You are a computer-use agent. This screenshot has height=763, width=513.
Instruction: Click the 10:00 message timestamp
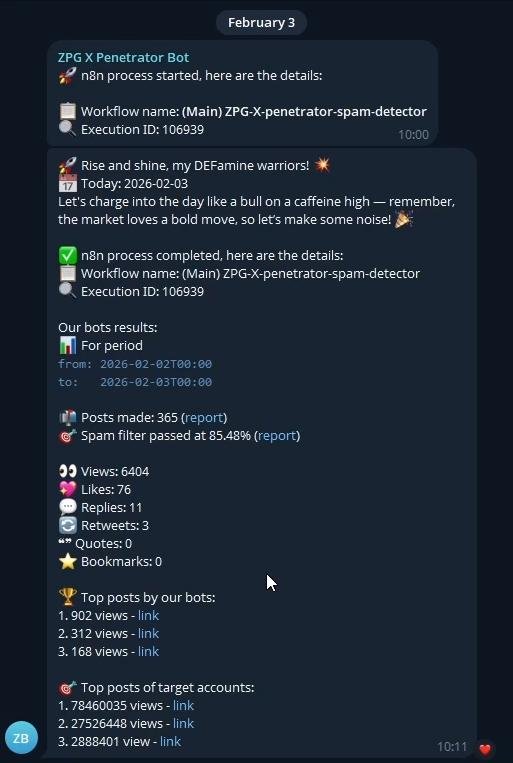click(x=413, y=135)
